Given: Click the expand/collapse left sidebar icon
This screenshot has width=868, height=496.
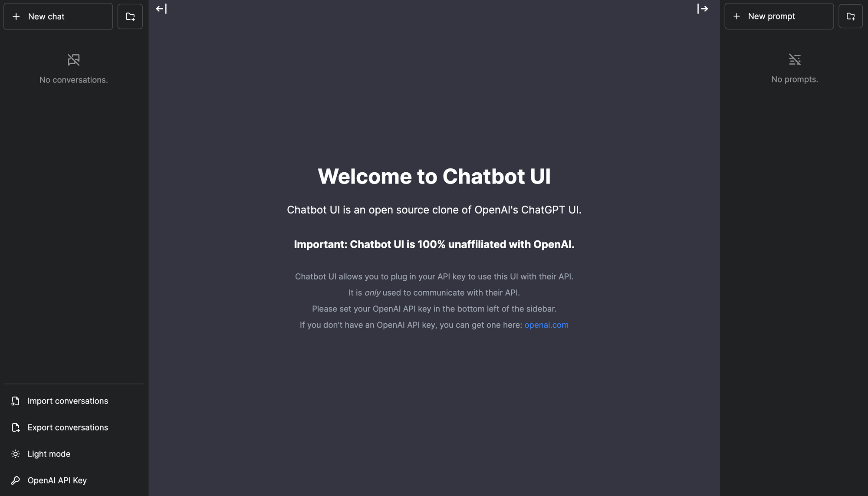Looking at the screenshot, I should 161,9.
